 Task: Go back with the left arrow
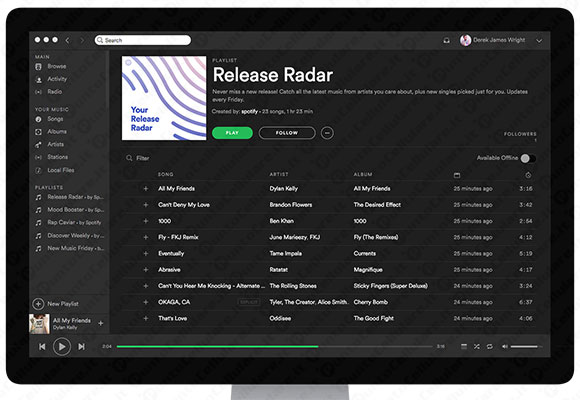(x=67, y=40)
